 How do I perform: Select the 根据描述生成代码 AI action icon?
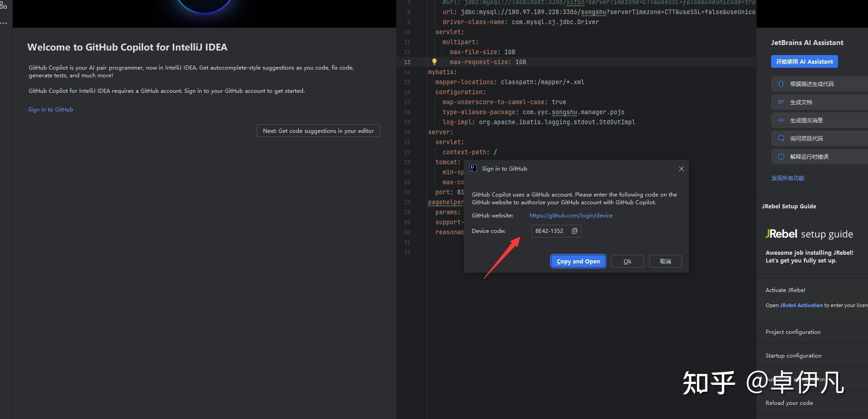781,84
